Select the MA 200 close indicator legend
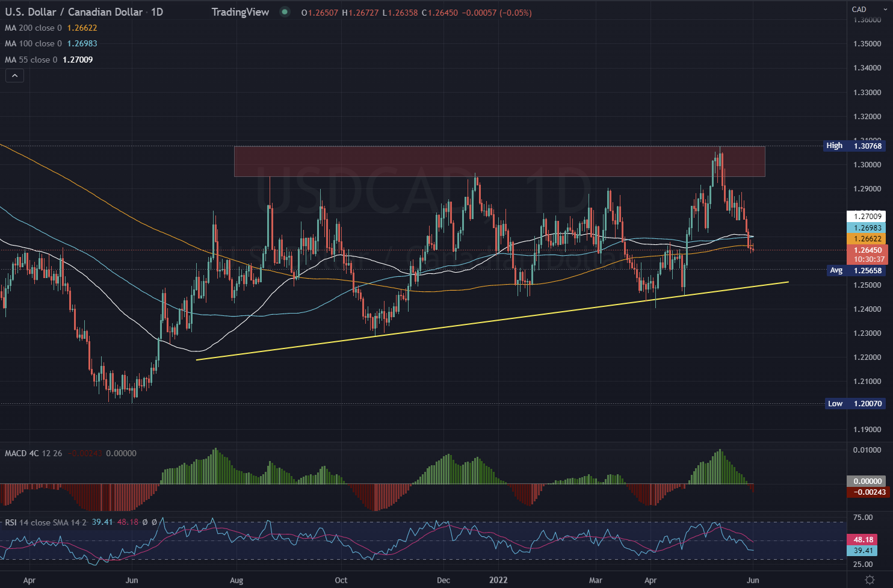Viewport: 893px width, 588px height. [x=33, y=28]
